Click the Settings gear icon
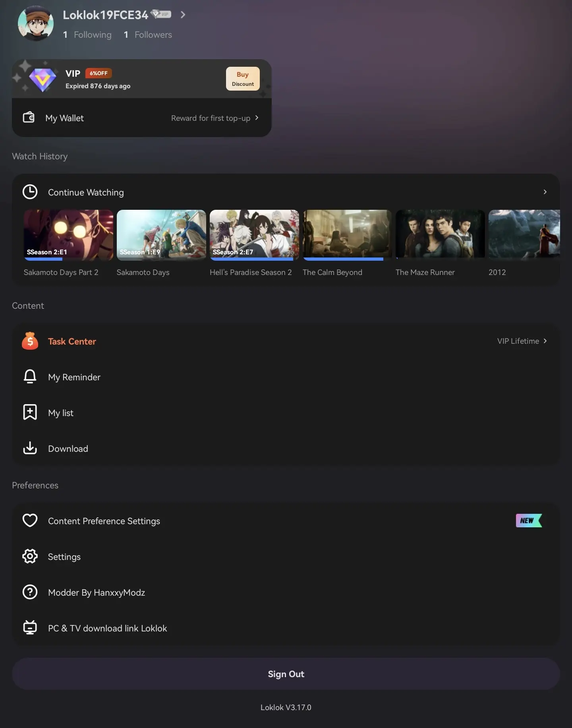The width and height of the screenshot is (572, 728). click(x=30, y=556)
